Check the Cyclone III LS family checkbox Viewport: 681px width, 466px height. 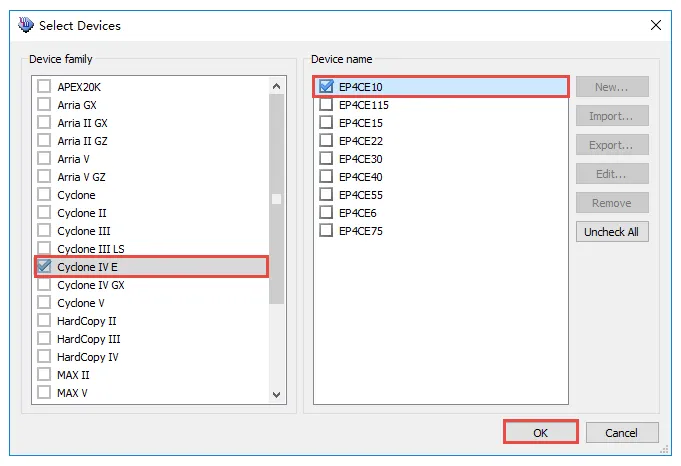point(44,248)
